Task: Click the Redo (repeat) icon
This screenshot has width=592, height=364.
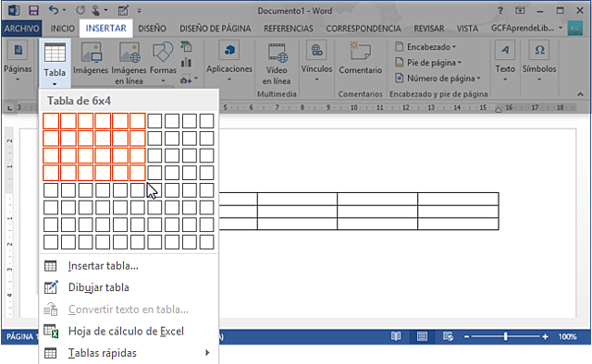Action: coord(80,10)
